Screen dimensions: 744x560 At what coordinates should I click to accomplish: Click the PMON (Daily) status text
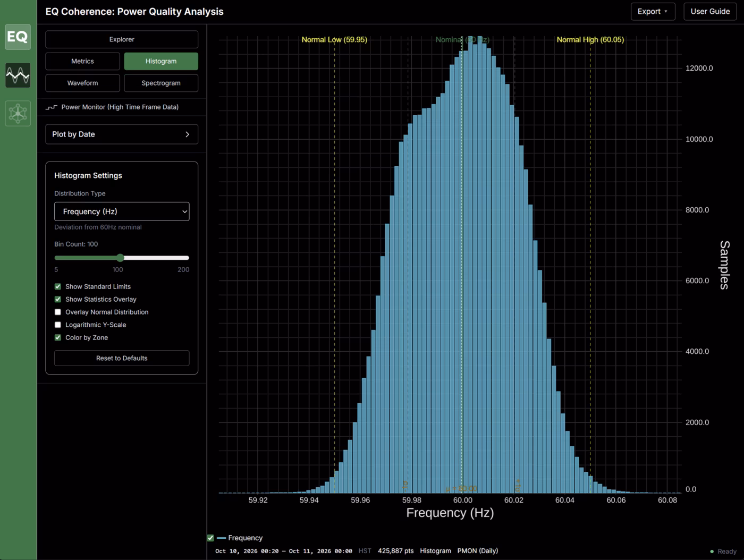pyautogui.click(x=477, y=551)
